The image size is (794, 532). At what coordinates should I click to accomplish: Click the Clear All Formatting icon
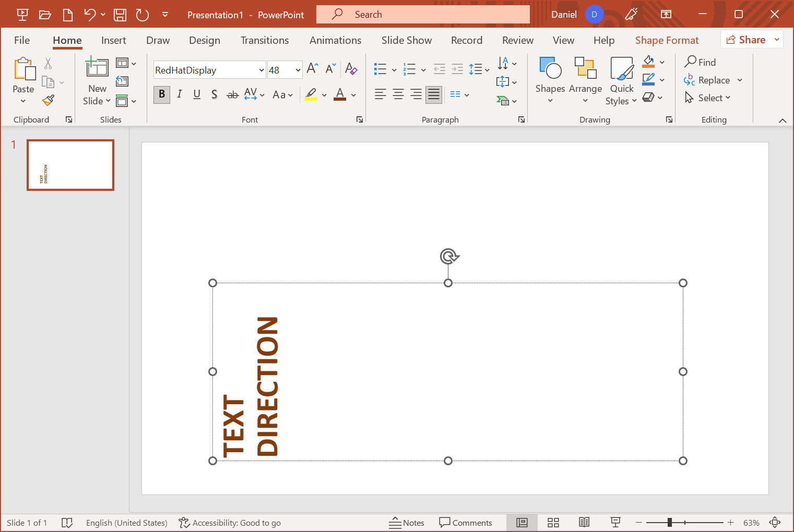pos(351,69)
